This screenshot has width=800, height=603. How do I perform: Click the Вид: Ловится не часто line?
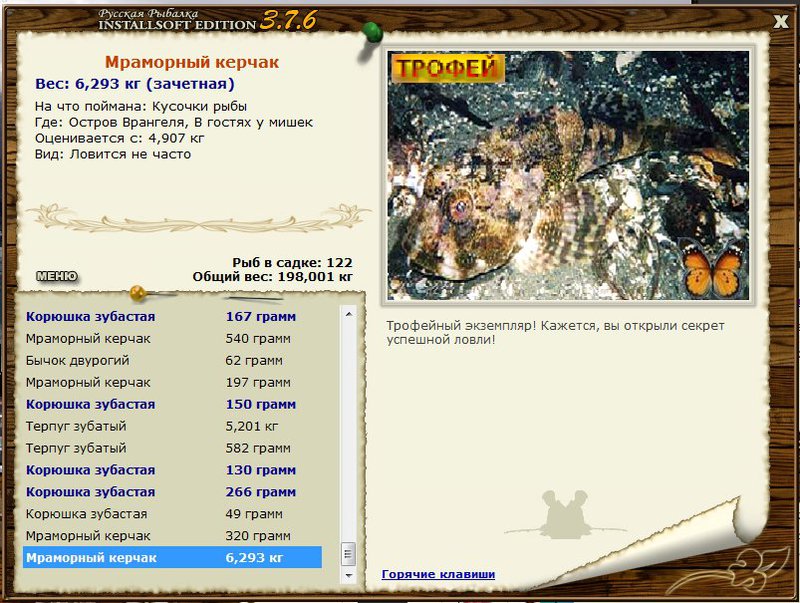click(x=113, y=154)
